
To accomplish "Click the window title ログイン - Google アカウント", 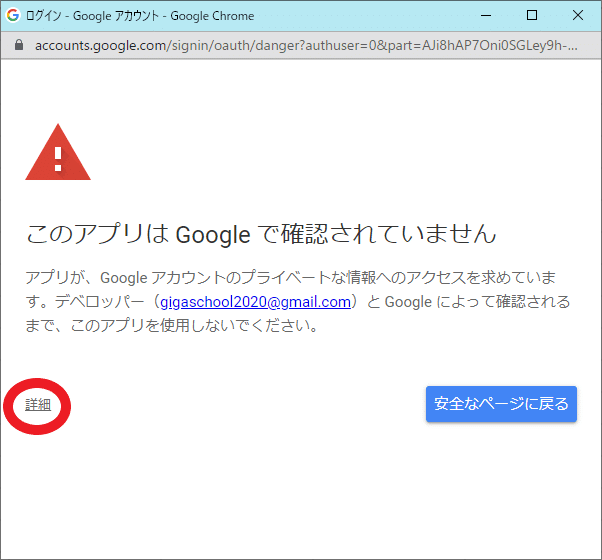I will 92,16.
